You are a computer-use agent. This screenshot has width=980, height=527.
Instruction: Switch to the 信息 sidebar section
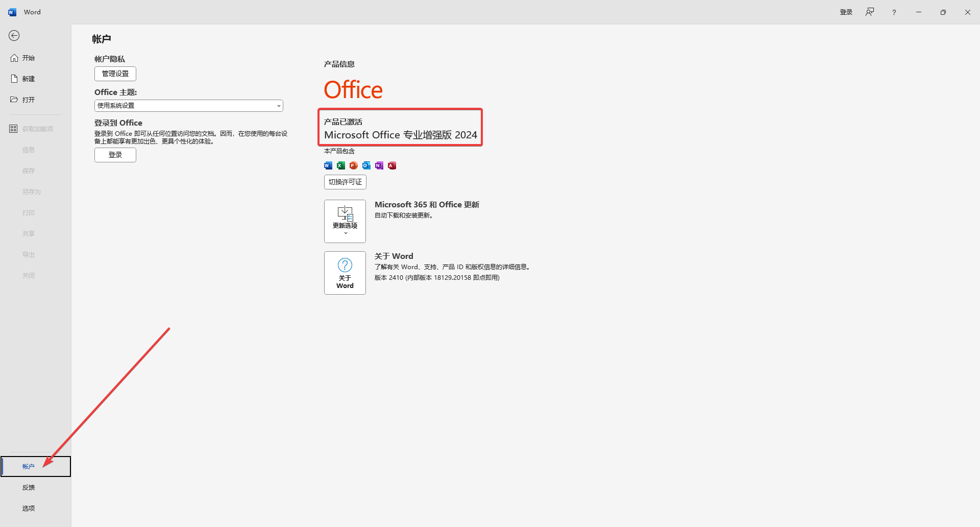click(x=29, y=149)
